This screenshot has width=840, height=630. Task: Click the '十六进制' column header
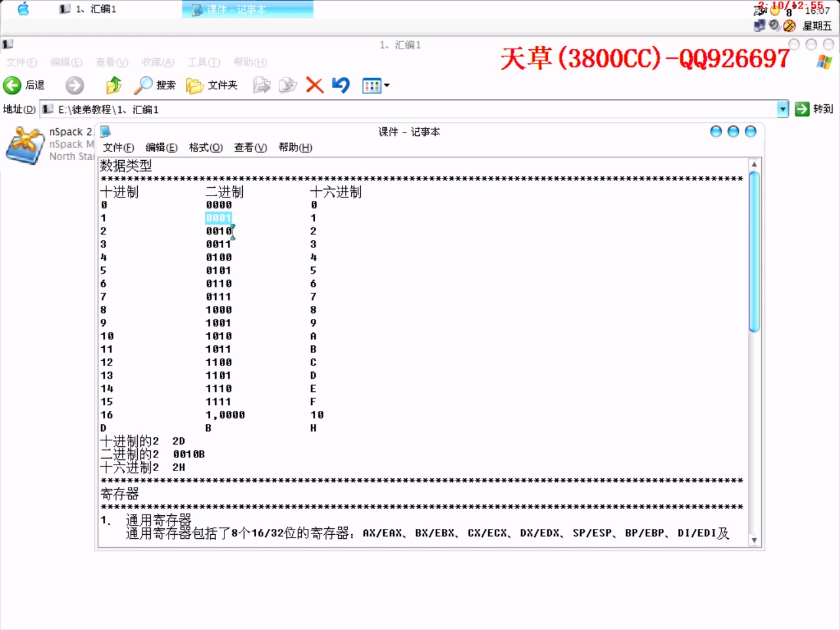(x=336, y=192)
